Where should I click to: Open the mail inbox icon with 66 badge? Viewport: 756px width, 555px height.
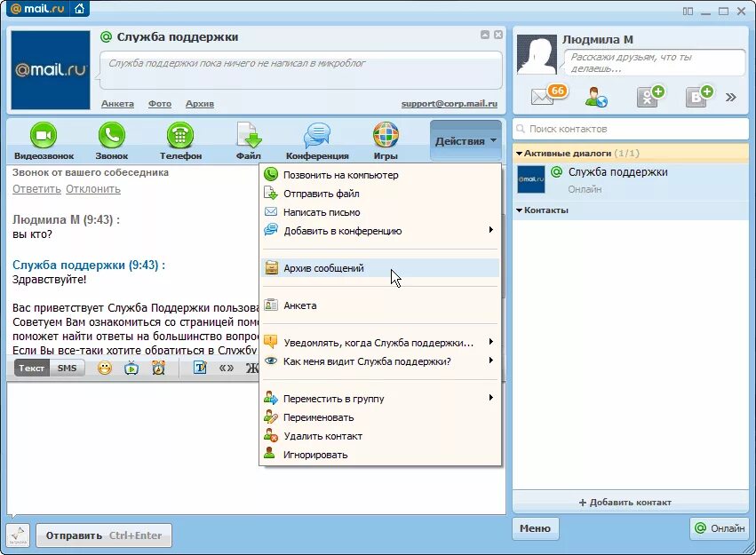point(549,95)
